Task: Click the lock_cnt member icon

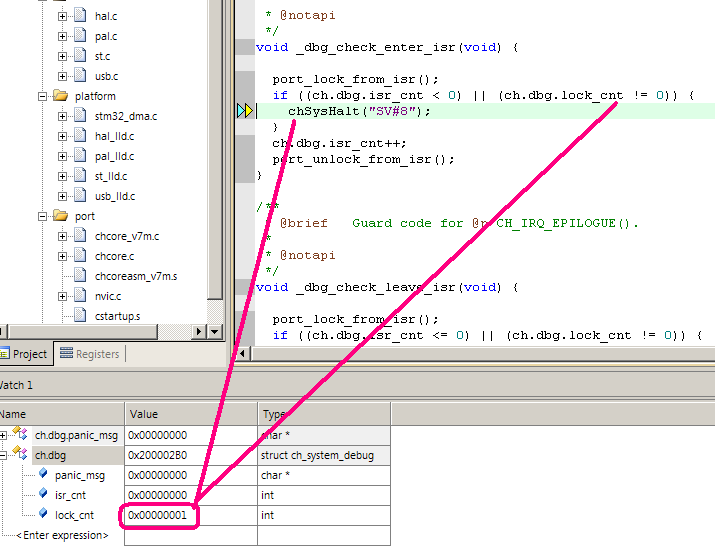Action: coord(43,514)
